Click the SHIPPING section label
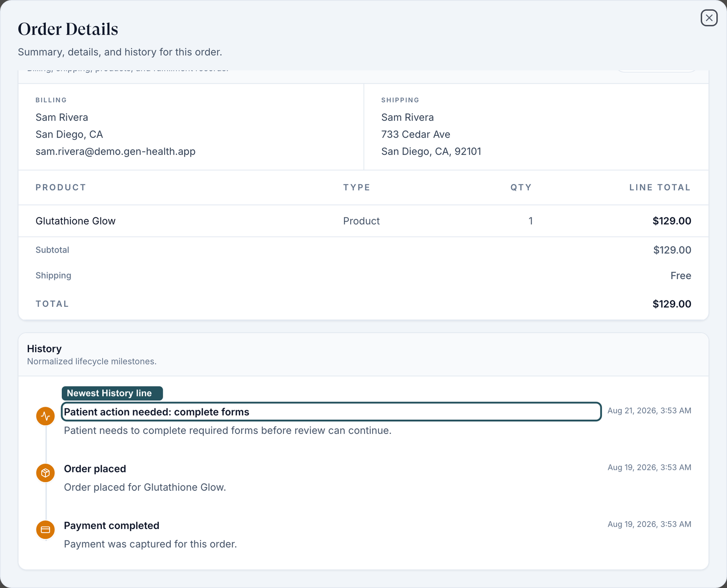The width and height of the screenshot is (727, 588). [400, 100]
